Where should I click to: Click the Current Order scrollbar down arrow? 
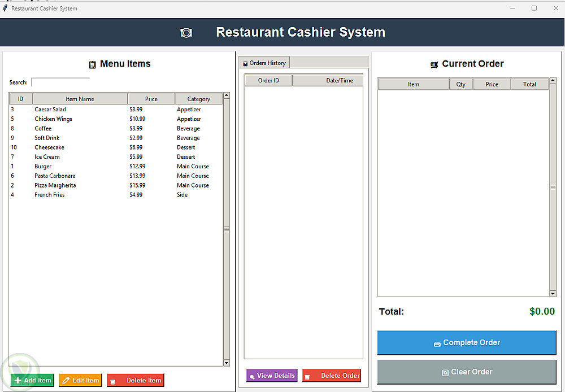[x=553, y=294]
